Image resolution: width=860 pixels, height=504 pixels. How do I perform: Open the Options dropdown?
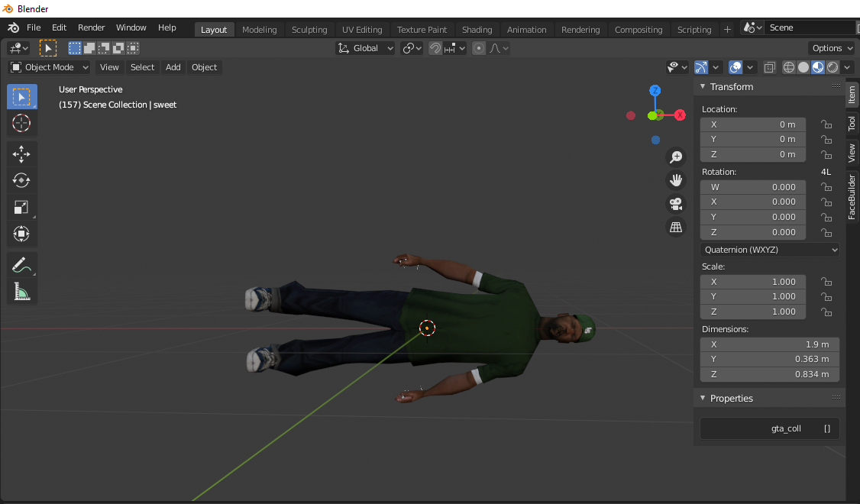pyautogui.click(x=832, y=48)
